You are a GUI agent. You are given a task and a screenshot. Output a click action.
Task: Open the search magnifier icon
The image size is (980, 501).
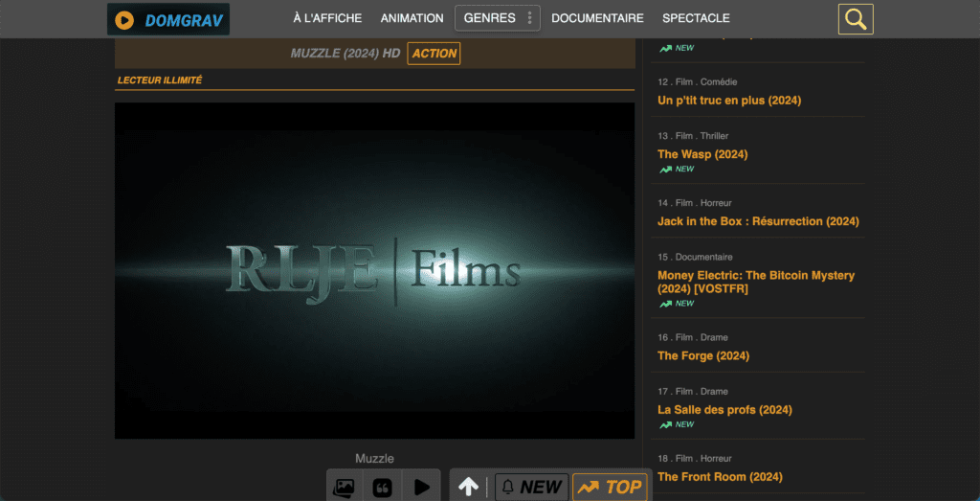click(855, 19)
